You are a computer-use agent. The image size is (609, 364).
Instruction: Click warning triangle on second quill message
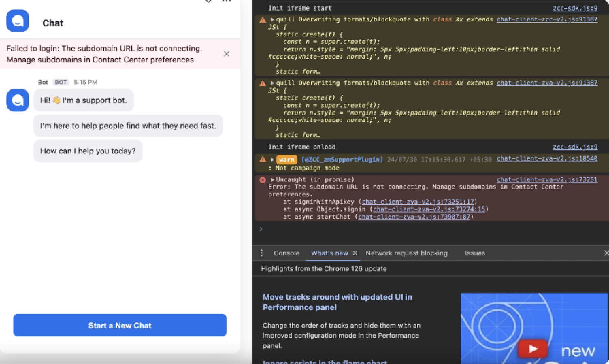263,83
